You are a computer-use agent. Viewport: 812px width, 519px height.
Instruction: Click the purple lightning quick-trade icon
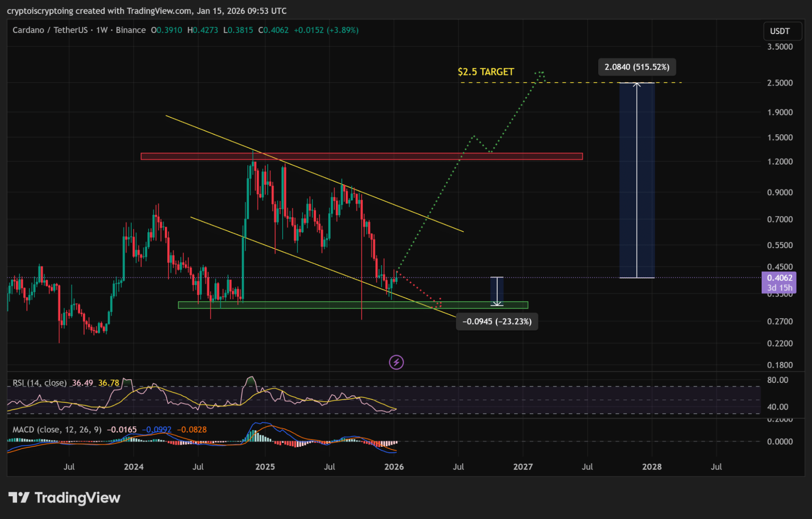pos(397,361)
